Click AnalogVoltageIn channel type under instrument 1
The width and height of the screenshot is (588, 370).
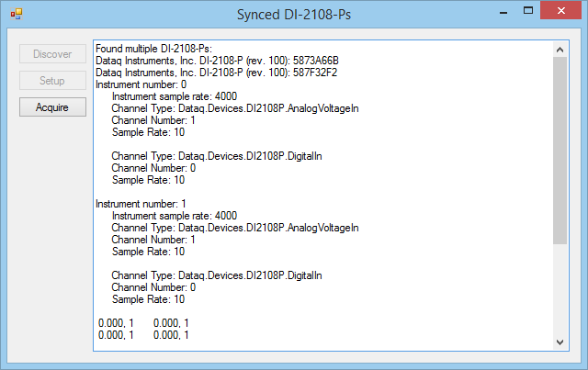(235, 228)
